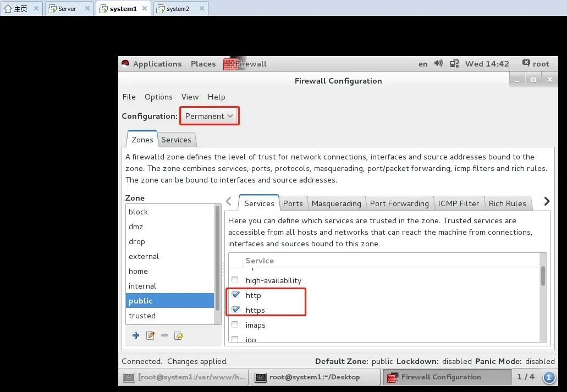Image resolution: width=567 pixels, height=392 pixels.
Task: Open the Configuration Permanent dropdown
Action: coord(209,116)
